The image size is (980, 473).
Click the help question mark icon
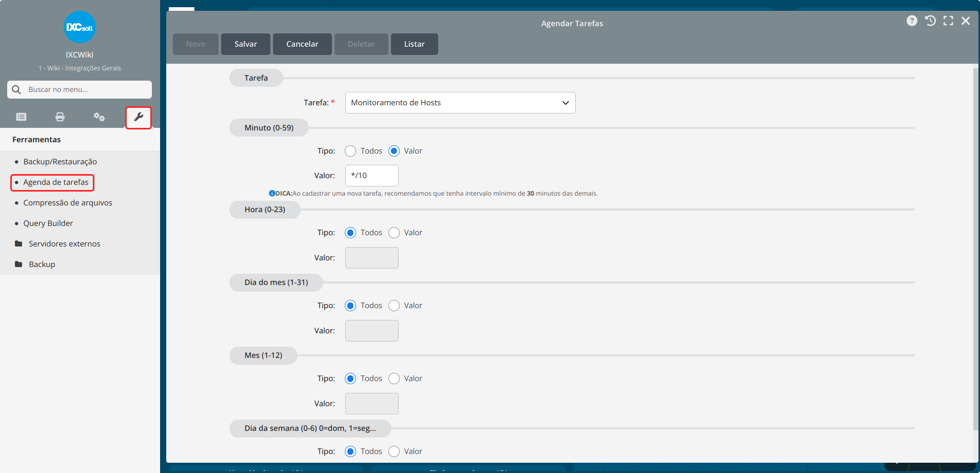912,21
